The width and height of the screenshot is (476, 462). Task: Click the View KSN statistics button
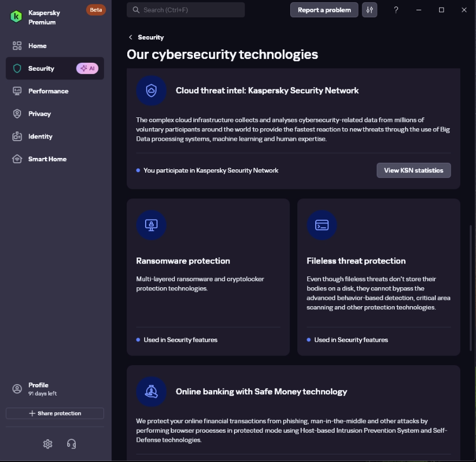coord(414,170)
